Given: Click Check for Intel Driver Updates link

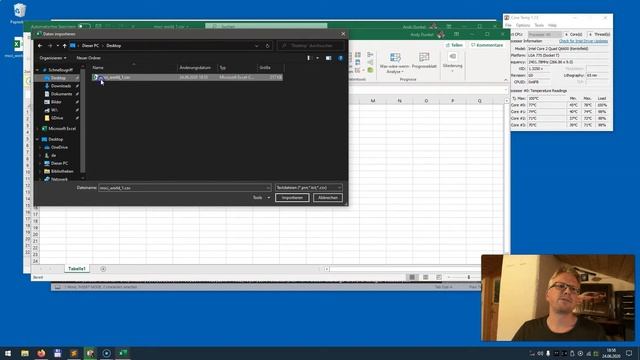Looking at the screenshot, I should pos(583,41).
